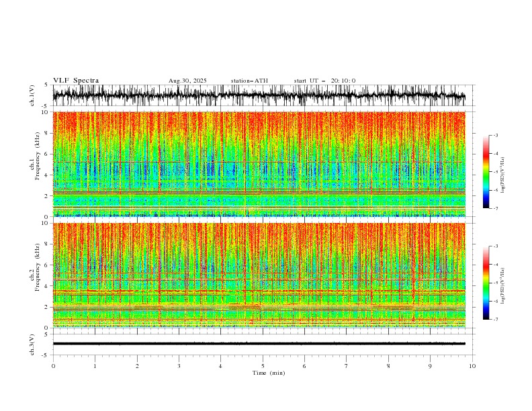Click the "1" tick label on time axis
The height and width of the screenshot is (411, 532).
click(x=95, y=366)
